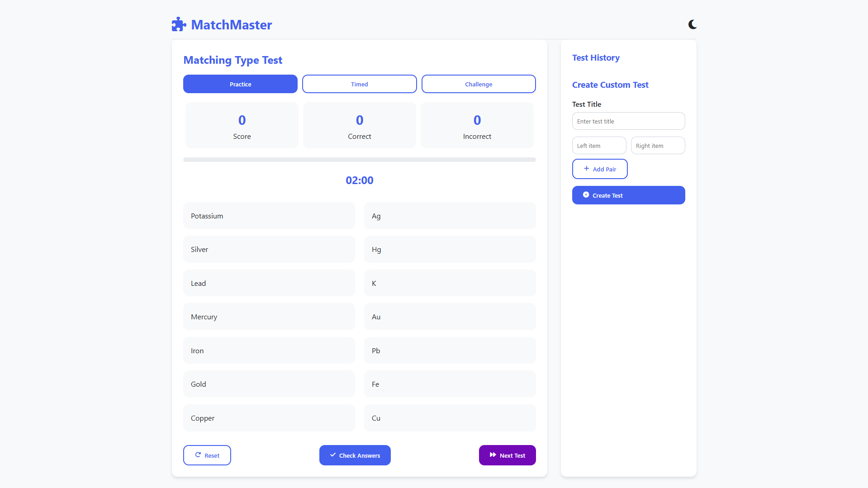Image resolution: width=868 pixels, height=488 pixels.
Task: Open MatchMaster home title link
Action: coord(231,25)
